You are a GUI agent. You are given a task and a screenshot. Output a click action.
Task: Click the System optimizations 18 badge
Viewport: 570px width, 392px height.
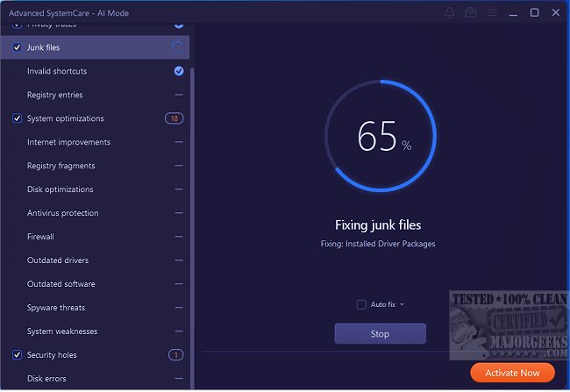click(175, 118)
